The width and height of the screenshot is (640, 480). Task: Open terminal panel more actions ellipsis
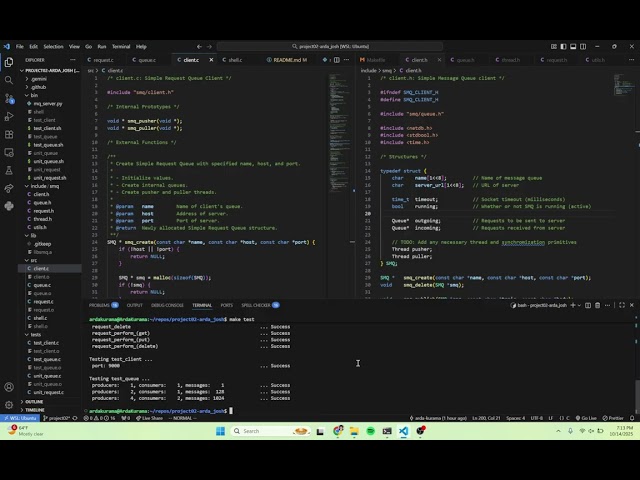click(x=607, y=305)
